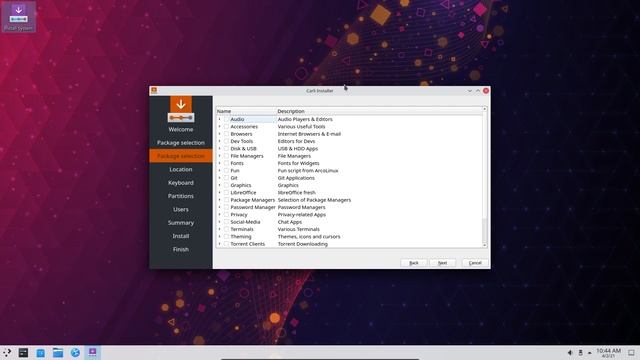
Task: Select the "Internet Browsers & E-mail" description
Action: point(309,134)
